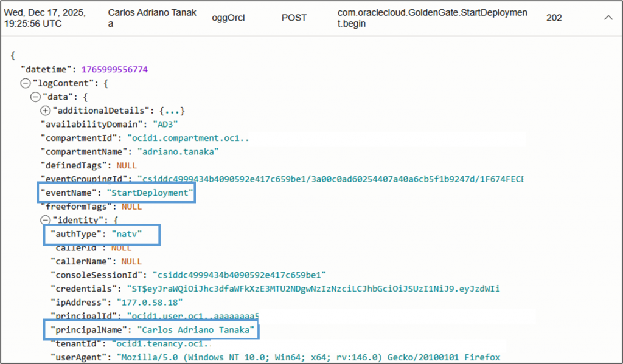This screenshot has height=364, width=623.
Task: Click the oggOrcl resource cell
Action: coord(228,18)
